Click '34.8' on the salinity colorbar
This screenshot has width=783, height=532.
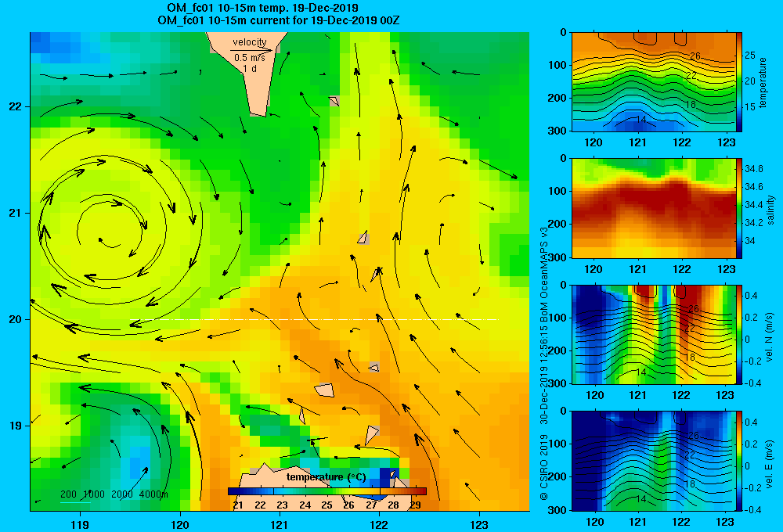(x=754, y=169)
